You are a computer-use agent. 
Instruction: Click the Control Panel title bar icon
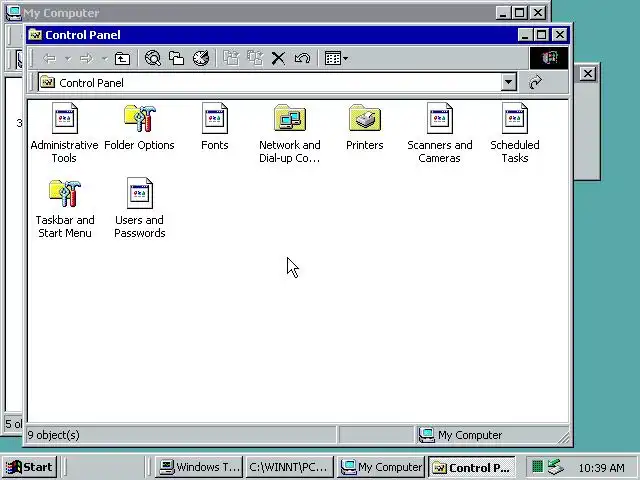(x=35, y=35)
